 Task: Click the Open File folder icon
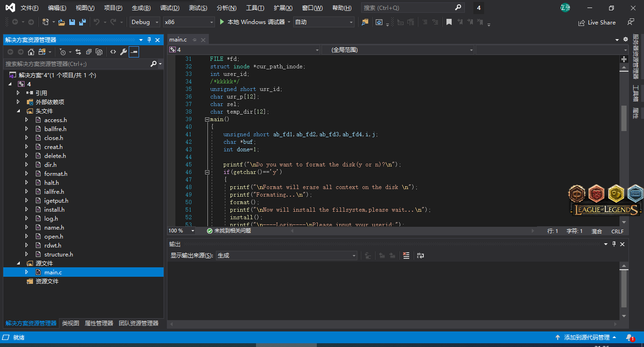61,22
